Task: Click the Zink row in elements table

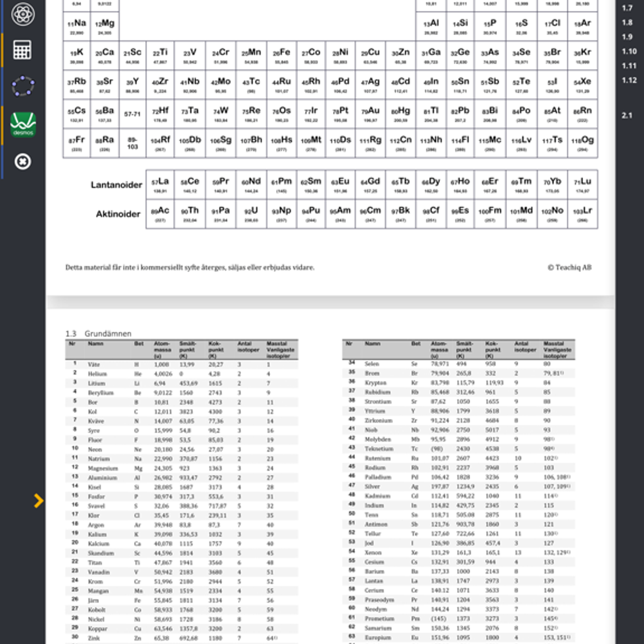Action: [182, 638]
